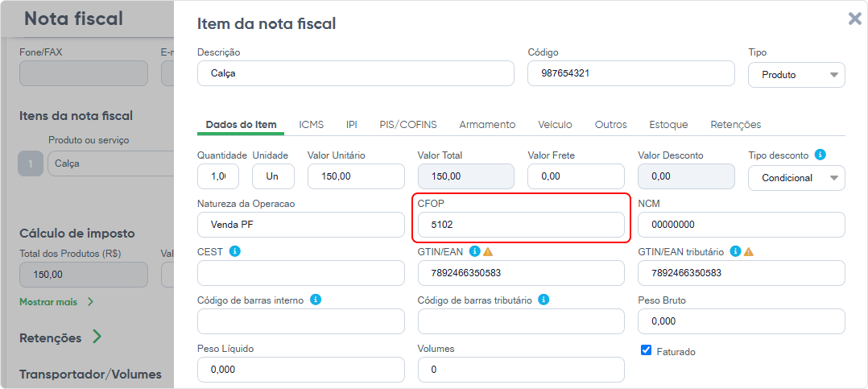
Task: Open the Armamento tab
Action: [487, 125]
